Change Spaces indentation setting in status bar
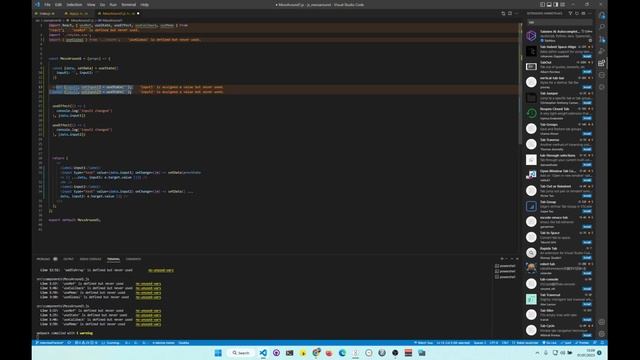This screenshot has height=360, width=640. click(x=480, y=343)
